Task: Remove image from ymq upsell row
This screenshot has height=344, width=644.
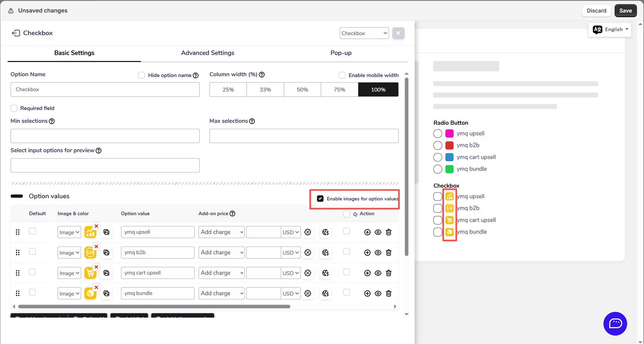Action: pyautogui.click(x=96, y=226)
